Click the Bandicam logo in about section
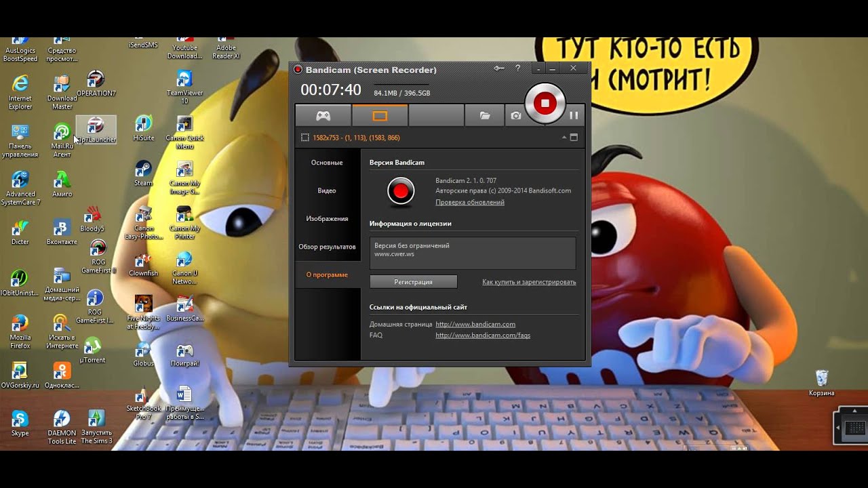The image size is (868, 488). point(401,191)
